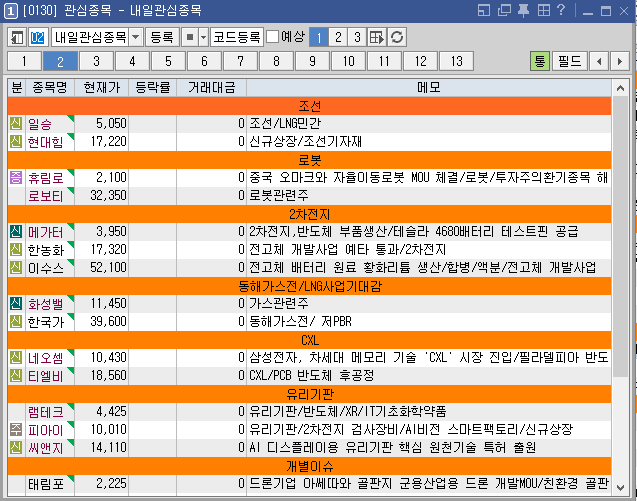Image resolution: width=637 pixels, height=501 pixels.
Task: Switch to group tab 10
Action: pos(348,61)
